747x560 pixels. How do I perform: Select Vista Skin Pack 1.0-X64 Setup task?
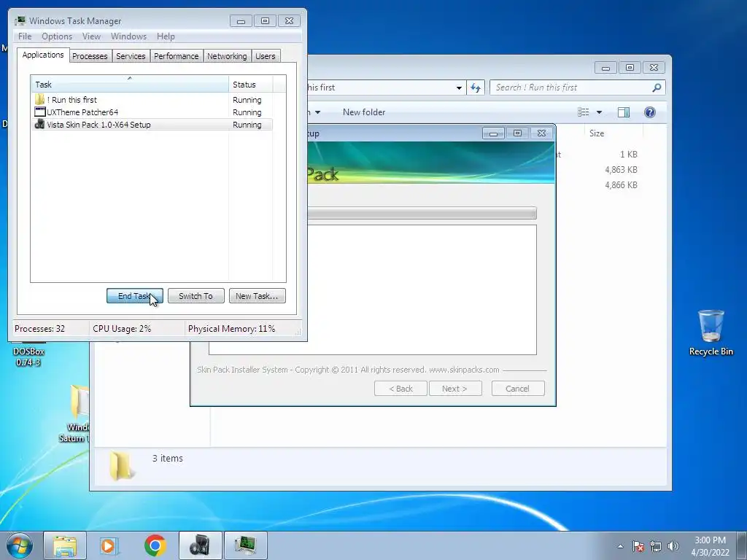152,125
